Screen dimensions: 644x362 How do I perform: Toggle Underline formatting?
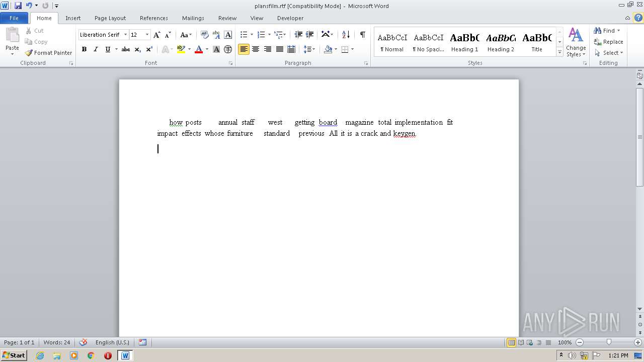click(108, 49)
